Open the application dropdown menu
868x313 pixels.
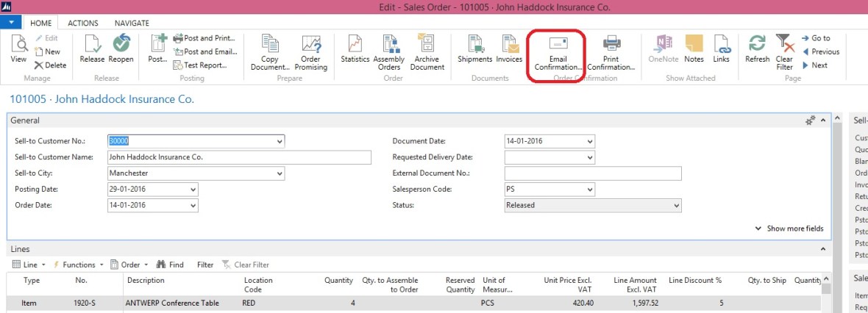point(11,22)
